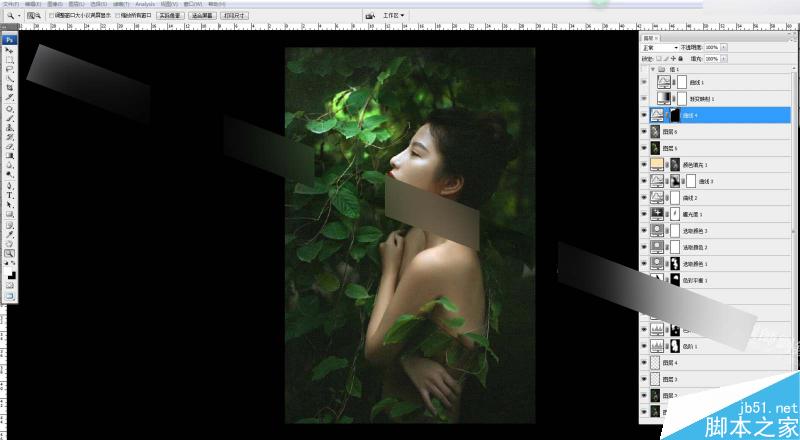Select the Brush tool
This screenshot has height=440, width=800.
pyautogui.click(x=9, y=118)
